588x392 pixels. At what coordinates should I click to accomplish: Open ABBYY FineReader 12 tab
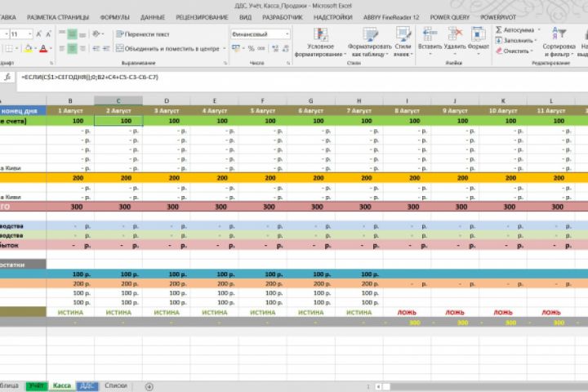pyautogui.click(x=390, y=17)
